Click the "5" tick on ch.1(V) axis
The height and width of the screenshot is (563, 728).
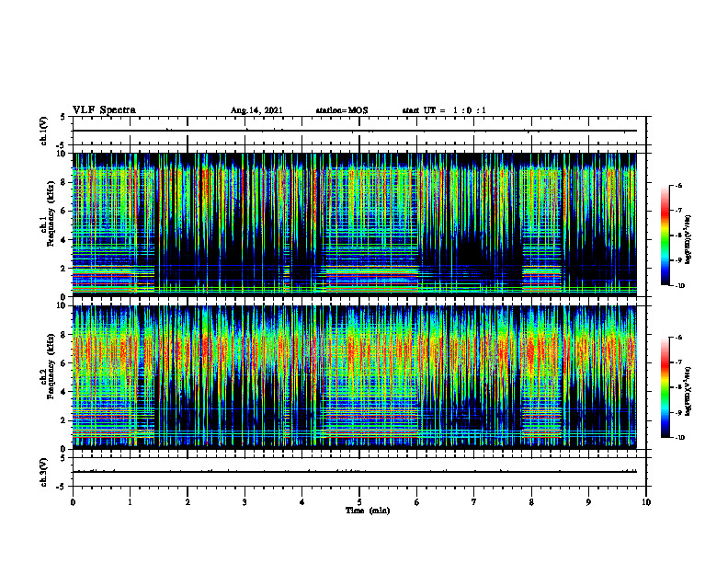point(63,117)
